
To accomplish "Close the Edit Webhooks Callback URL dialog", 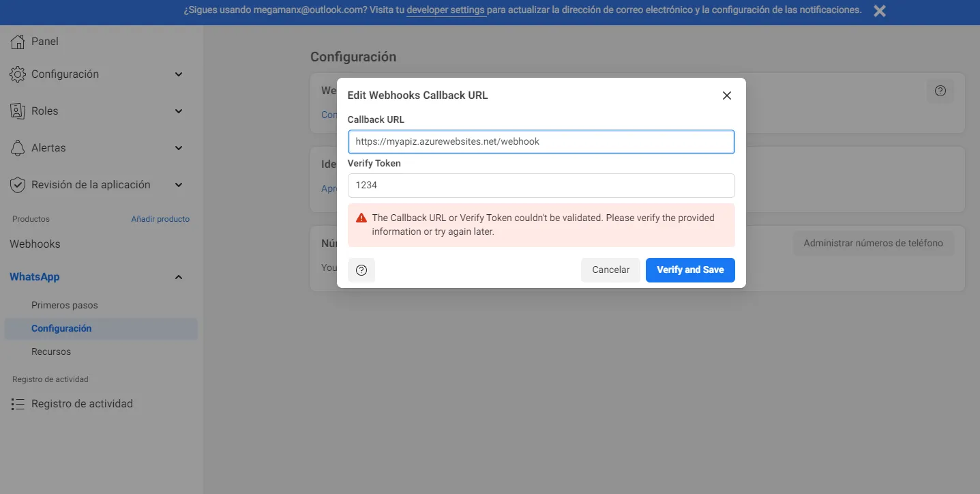I will click(x=727, y=96).
